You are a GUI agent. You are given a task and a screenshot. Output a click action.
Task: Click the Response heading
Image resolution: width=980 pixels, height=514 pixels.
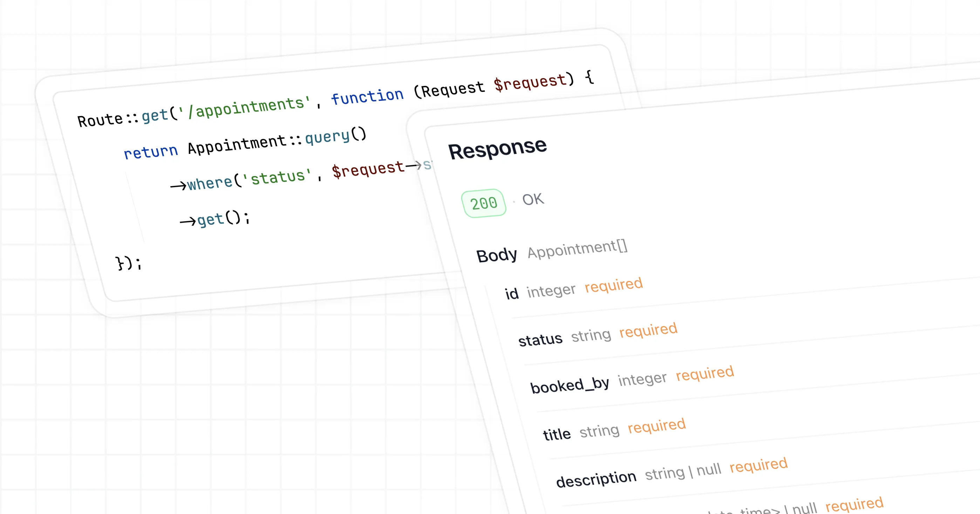[497, 149]
